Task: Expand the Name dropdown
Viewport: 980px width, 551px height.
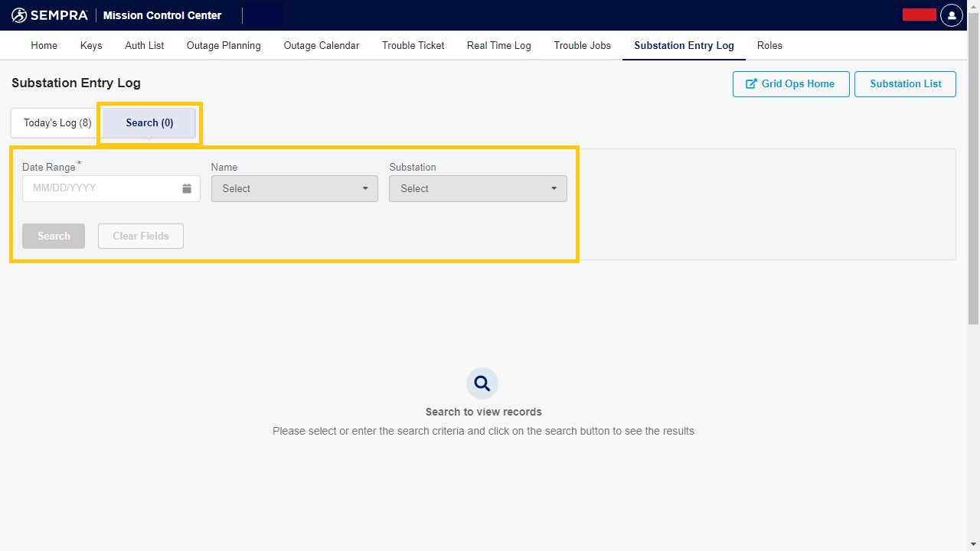Action: (x=294, y=189)
